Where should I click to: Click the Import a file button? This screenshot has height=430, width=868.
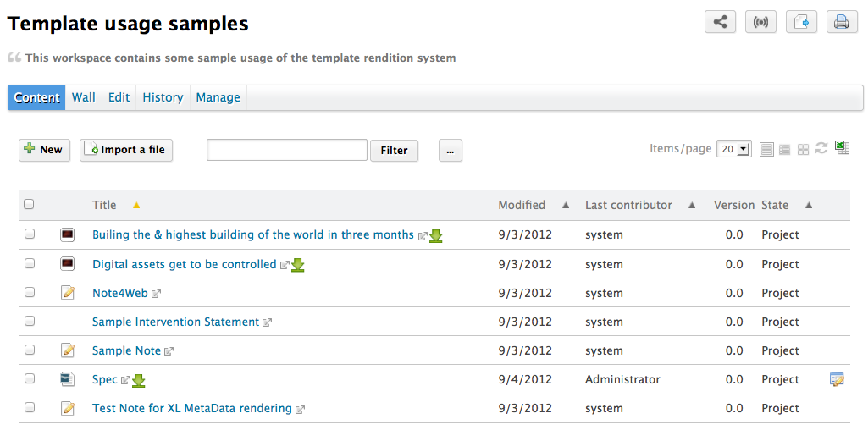[126, 150]
